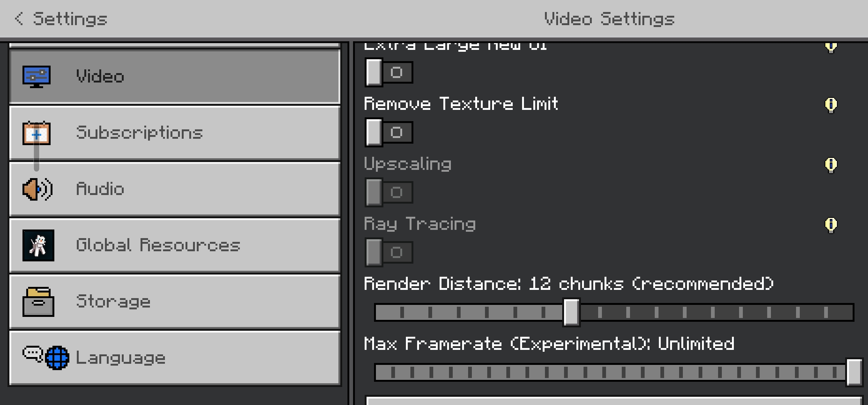868x405 pixels.
Task: Click the Video monitor icon in sidebar
Action: click(36, 76)
